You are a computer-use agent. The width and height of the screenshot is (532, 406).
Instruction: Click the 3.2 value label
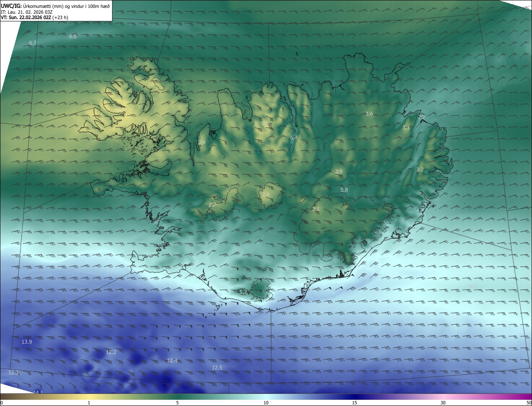pos(420,170)
